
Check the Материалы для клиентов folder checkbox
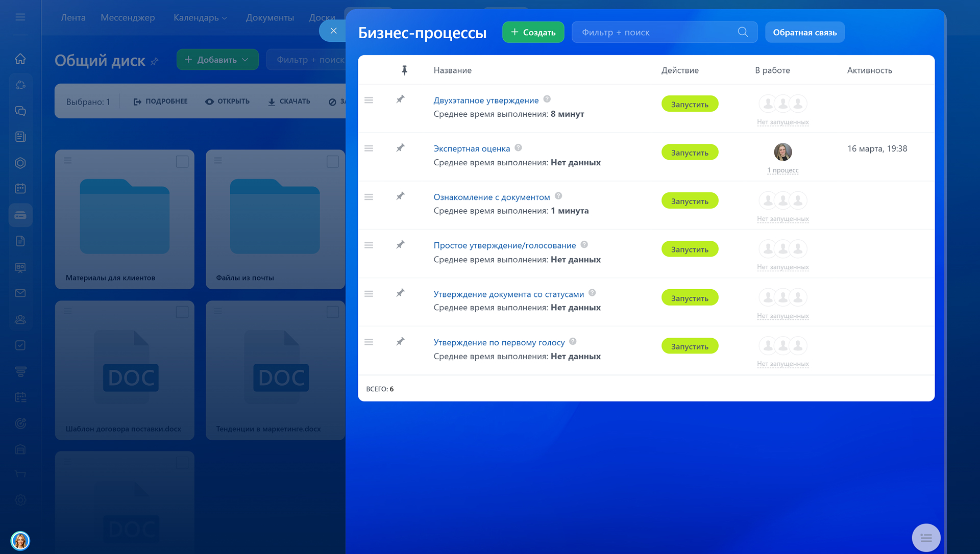[182, 162]
